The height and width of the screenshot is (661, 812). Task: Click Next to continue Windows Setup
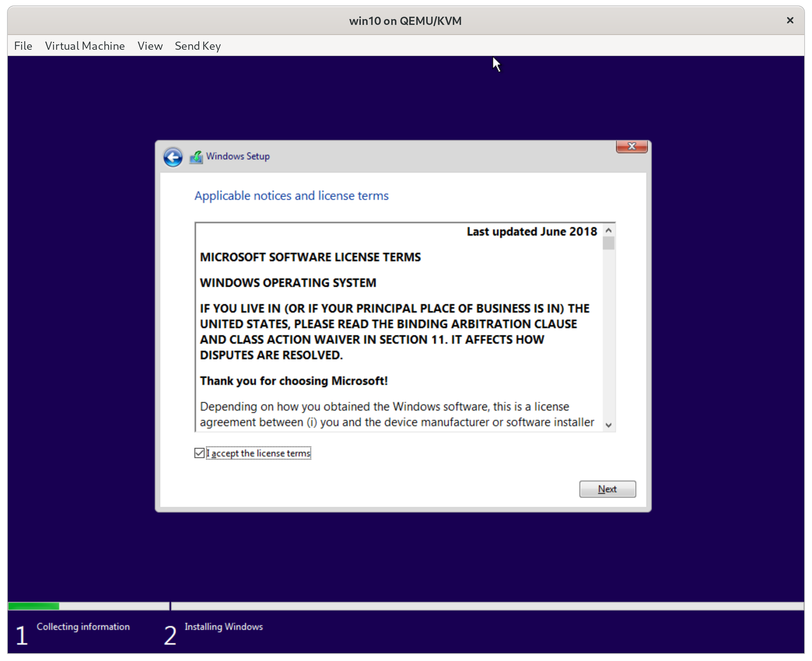[607, 489]
